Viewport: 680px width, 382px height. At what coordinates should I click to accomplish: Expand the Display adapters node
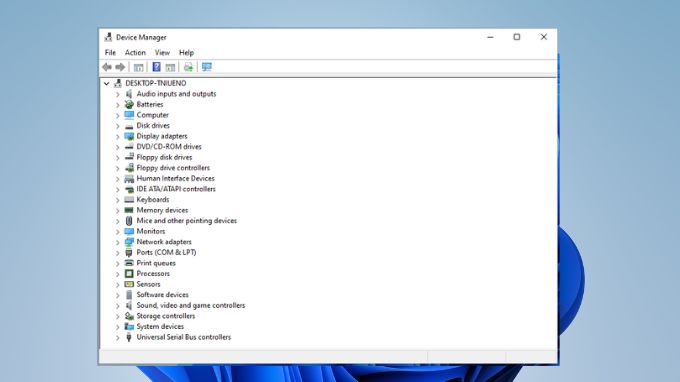tap(118, 137)
